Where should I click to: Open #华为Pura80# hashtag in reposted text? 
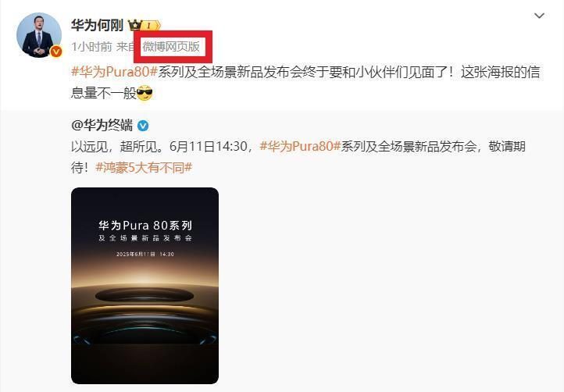click(x=300, y=146)
